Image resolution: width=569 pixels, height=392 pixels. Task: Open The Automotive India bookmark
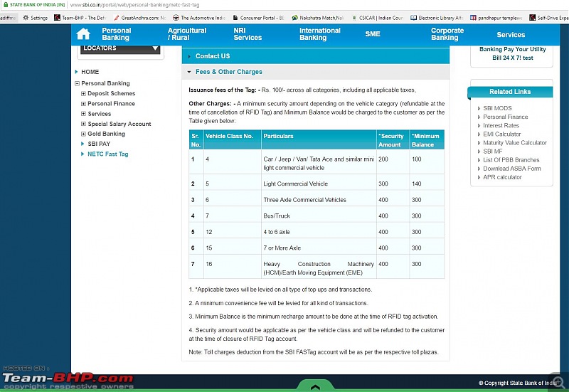pos(199,17)
